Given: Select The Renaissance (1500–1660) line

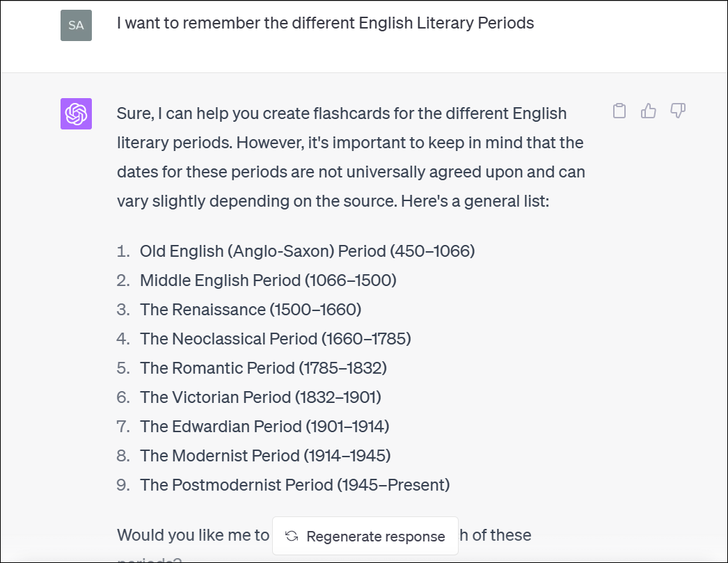Looking at the screenshot, I should click(x=251, y=310).
